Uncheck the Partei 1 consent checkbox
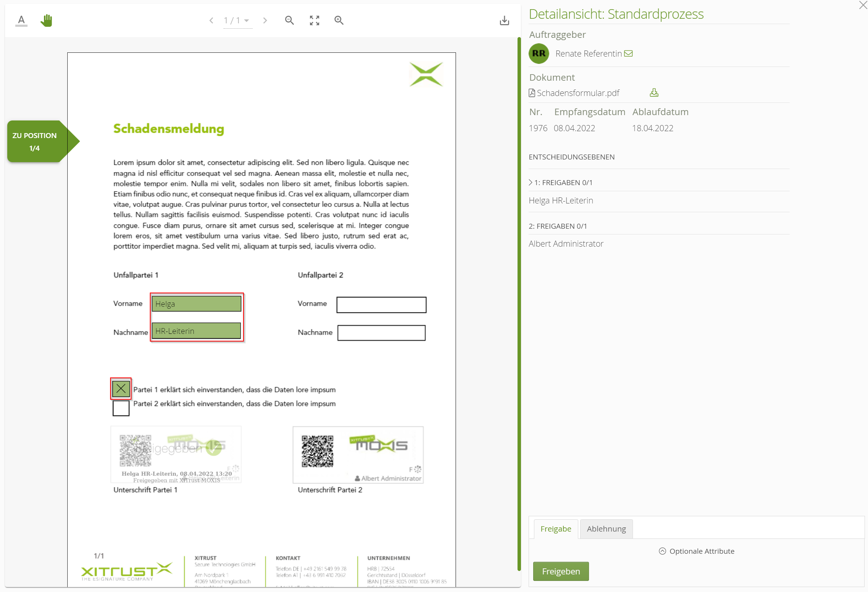Viewport: 868px width, 592px height. click(120, 388)
